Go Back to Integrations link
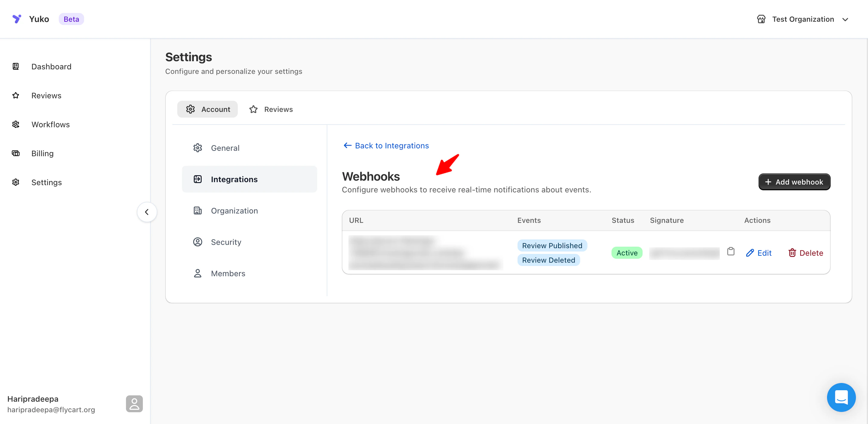 (386, 146)
